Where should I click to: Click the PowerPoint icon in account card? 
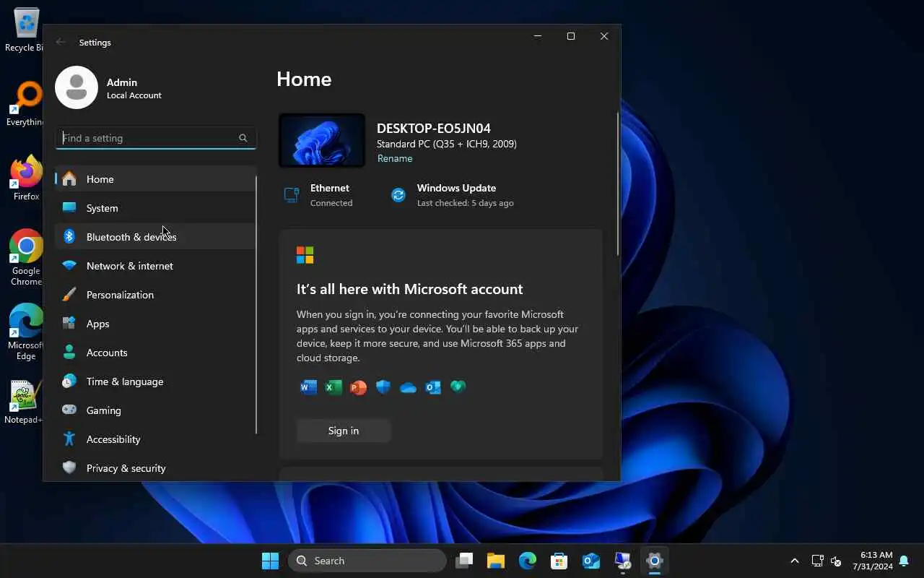(x=358, y=387)
